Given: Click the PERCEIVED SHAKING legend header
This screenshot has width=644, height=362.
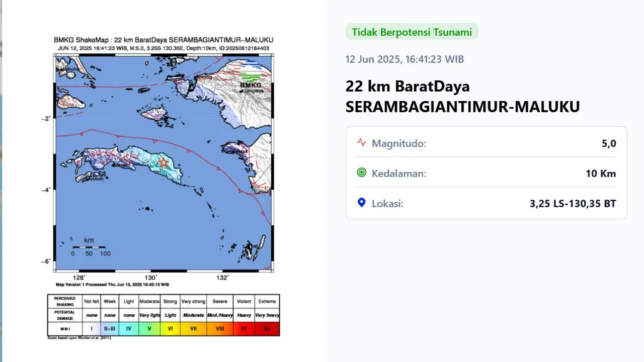Looking at the screenshot, I should point(65,301).
